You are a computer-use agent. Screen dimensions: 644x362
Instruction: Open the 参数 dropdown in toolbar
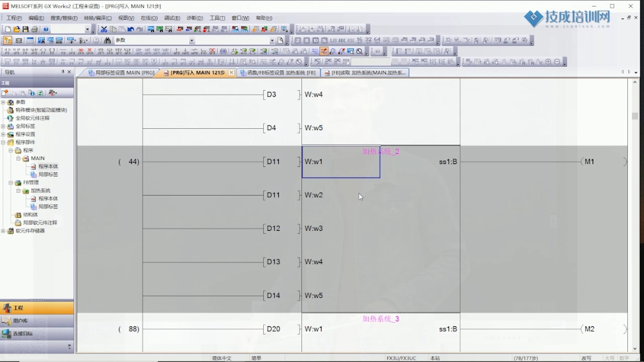192,40
